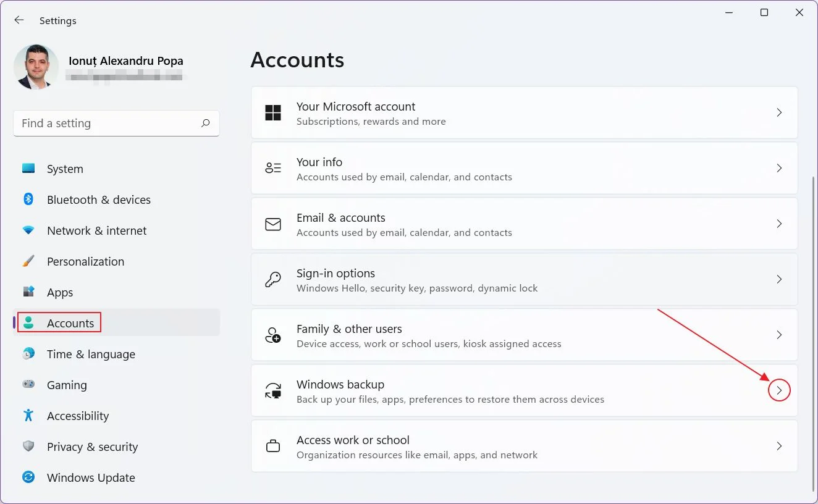The height and width of the screenshot is (504, 818).
Task: Click the Sign-in options key icon
Action: (x=273, y=279)
